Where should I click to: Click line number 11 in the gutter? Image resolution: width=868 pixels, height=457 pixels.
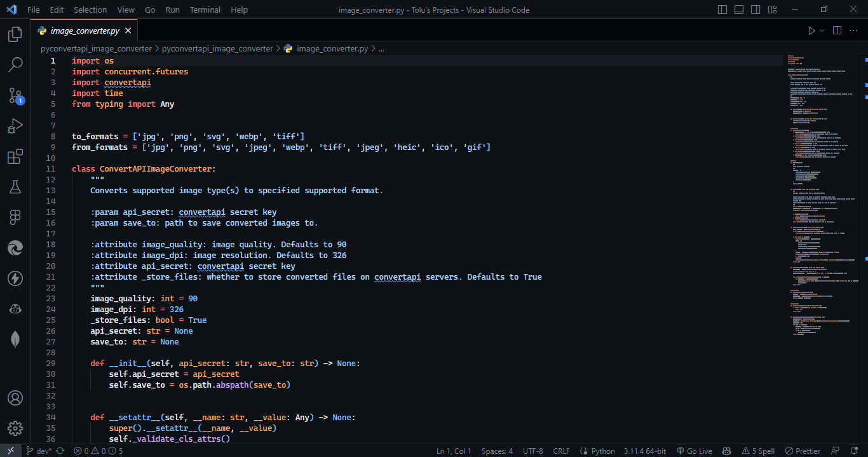tap(51, 169)
